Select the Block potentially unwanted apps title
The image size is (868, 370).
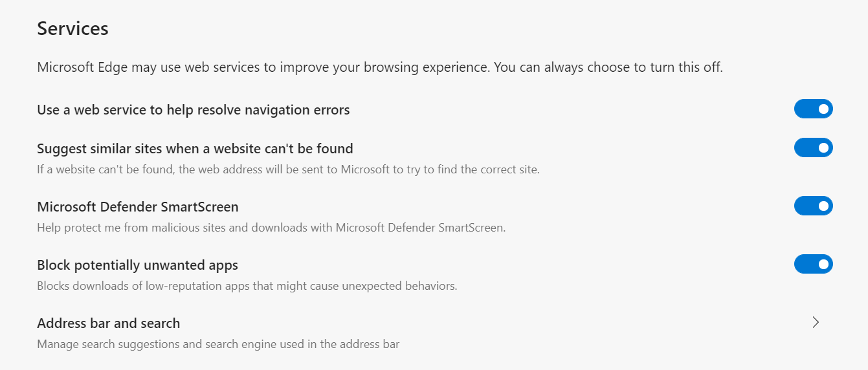click(x=138, y=265)
